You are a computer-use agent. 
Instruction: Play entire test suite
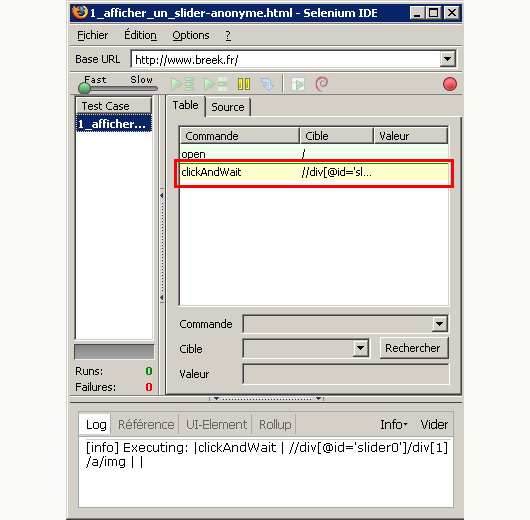183,84
